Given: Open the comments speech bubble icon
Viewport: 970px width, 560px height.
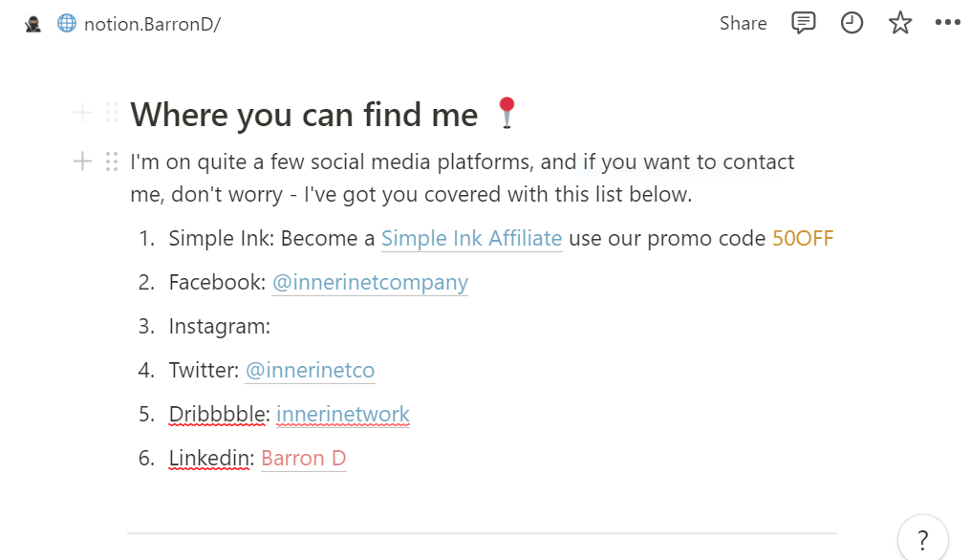Looking at the screenshot, I should point(804,23).
